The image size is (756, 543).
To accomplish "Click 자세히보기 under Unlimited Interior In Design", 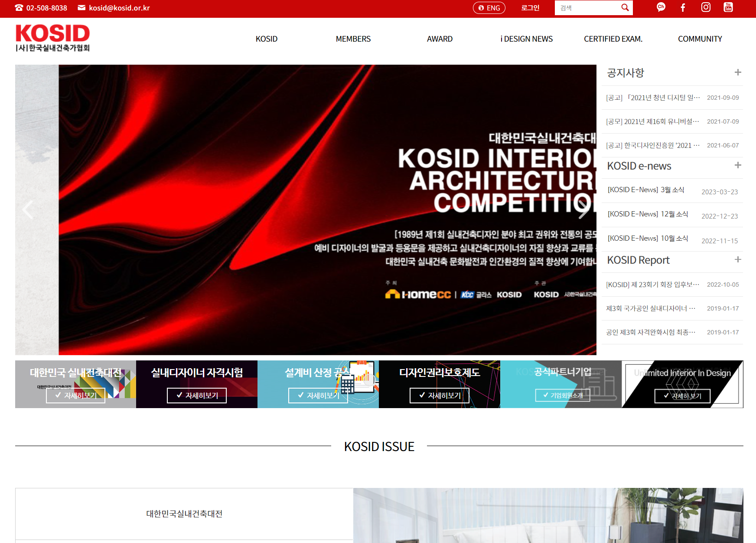I will click(x=682, y=396).
